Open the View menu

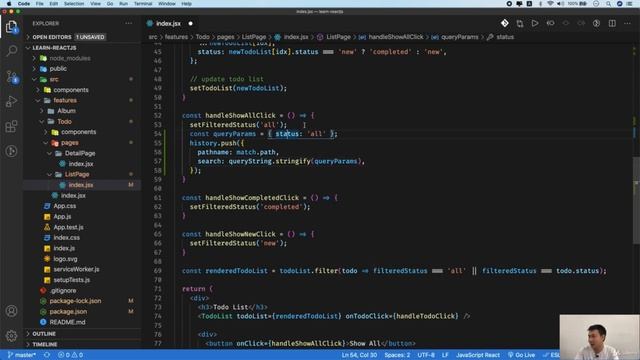pyautogui.click(x=96, y=4)
